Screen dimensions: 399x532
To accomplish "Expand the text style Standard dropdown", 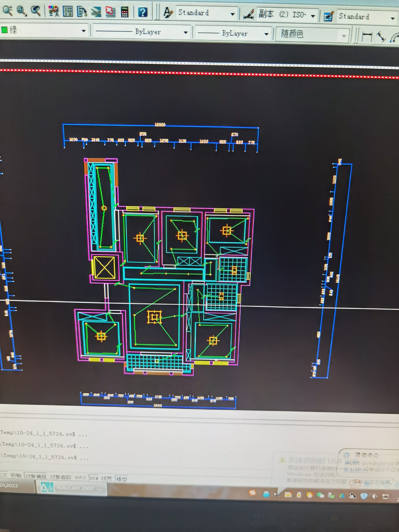I will pyautogui.click(x=232, y=14).
